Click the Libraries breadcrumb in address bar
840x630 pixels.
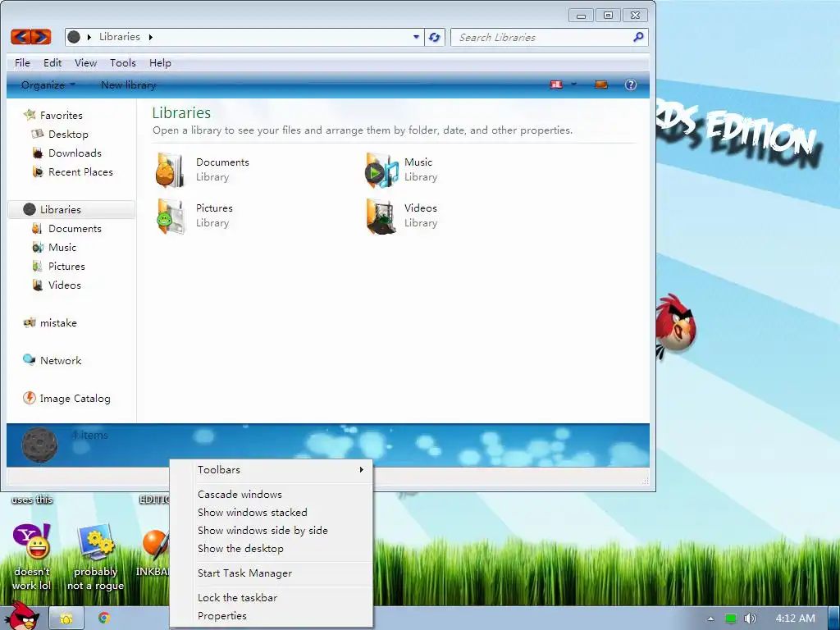[x=120, y=36]
